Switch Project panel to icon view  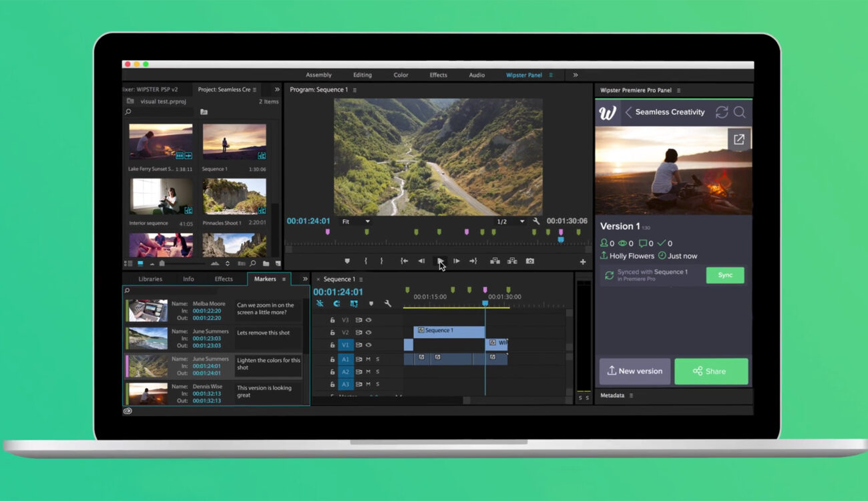(140, 264)
